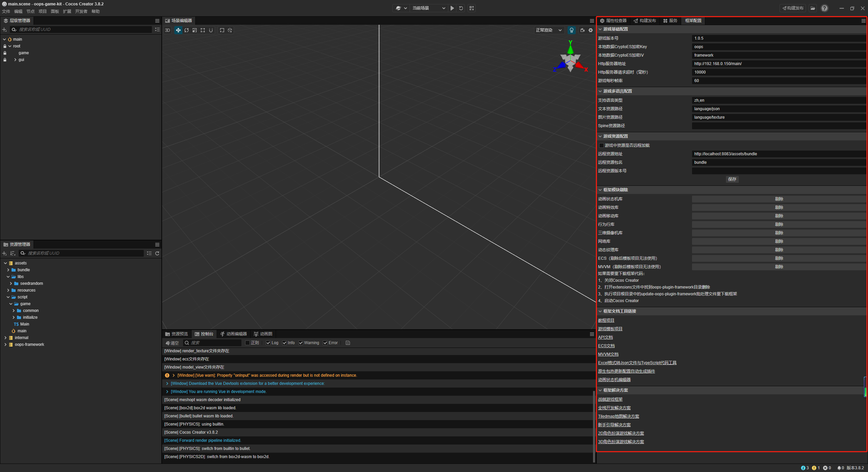Open the 项目 menu
This screenshot has width=868, height=472.
pyautogui.click(x=42, y=12)
